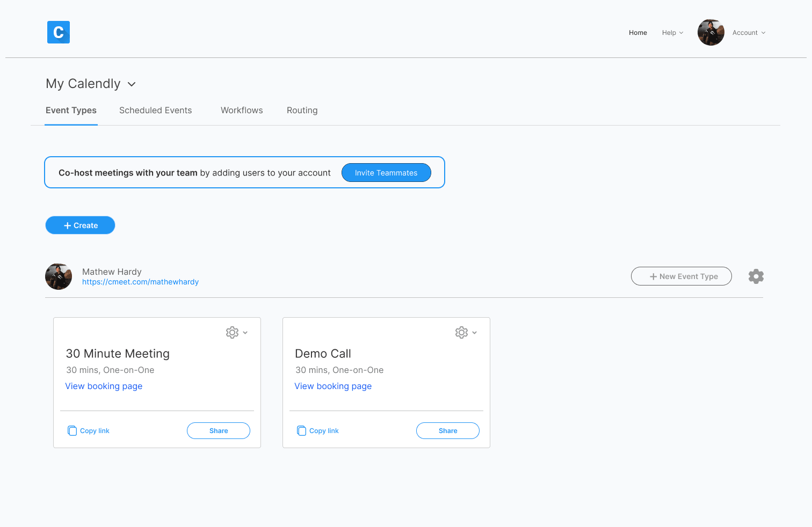Switch to the Scheduled Events tab
Image resolution: width=812 pixels, height=527 pixels.
pyautogui.click(x=155, y=110)
